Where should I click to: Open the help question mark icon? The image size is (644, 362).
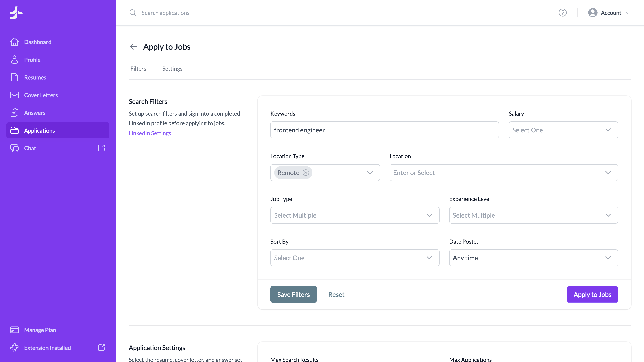click(562, 13)
